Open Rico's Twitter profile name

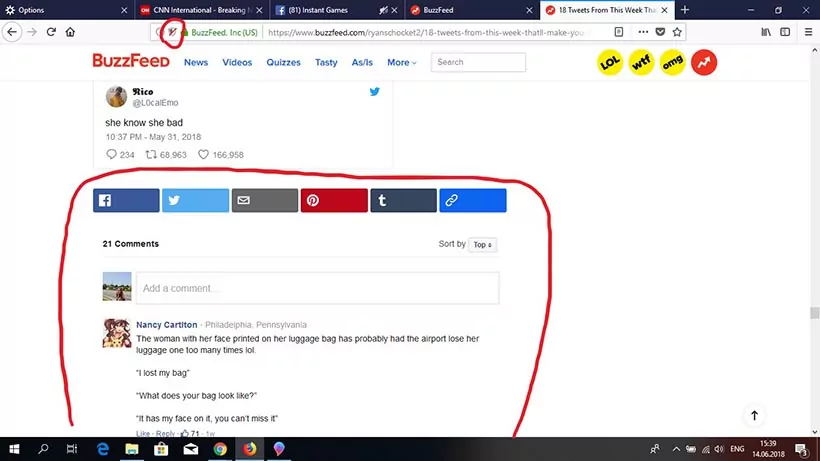[143, 91]
